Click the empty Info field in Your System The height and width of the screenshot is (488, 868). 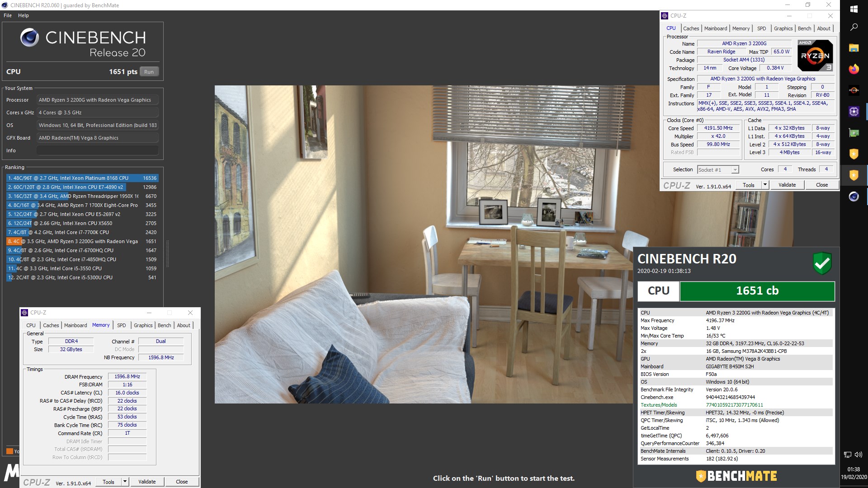click(x=98, y=150)
